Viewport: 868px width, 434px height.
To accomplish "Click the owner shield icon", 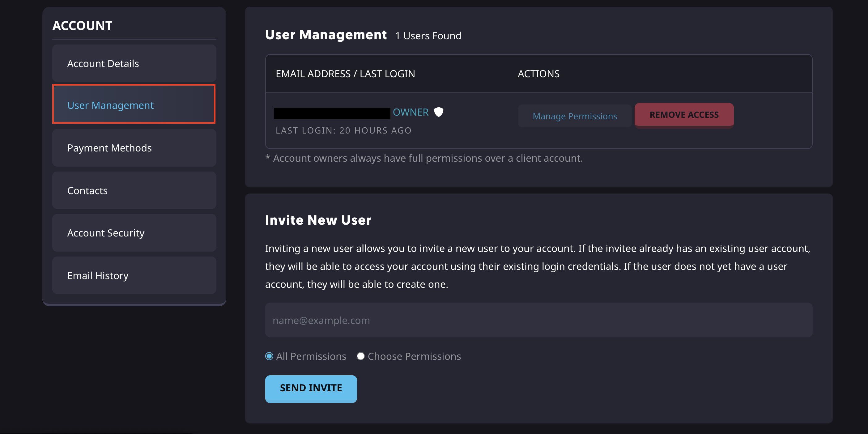I will coord(438,112).
